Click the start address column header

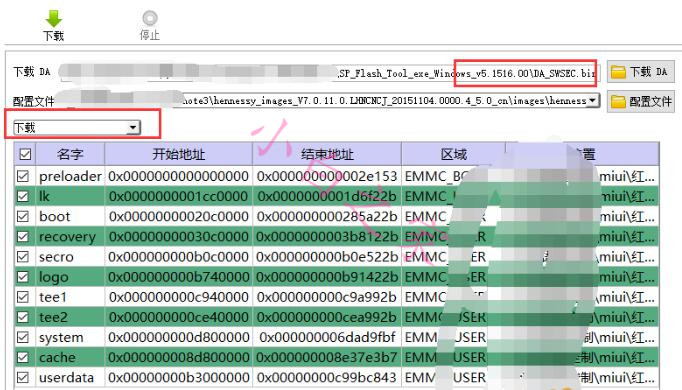[178, 154]
